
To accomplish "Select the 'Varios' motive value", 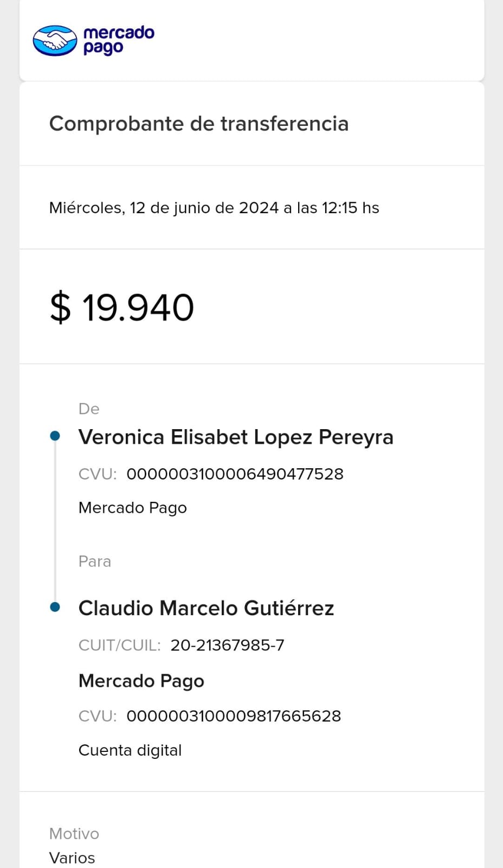I will [x=72, y=858].
